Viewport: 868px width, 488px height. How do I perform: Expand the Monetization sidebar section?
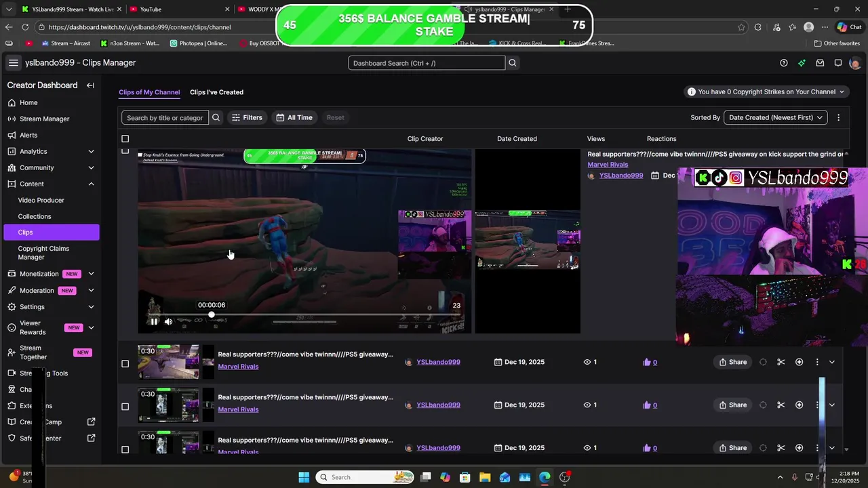click(x=91, y=274)
